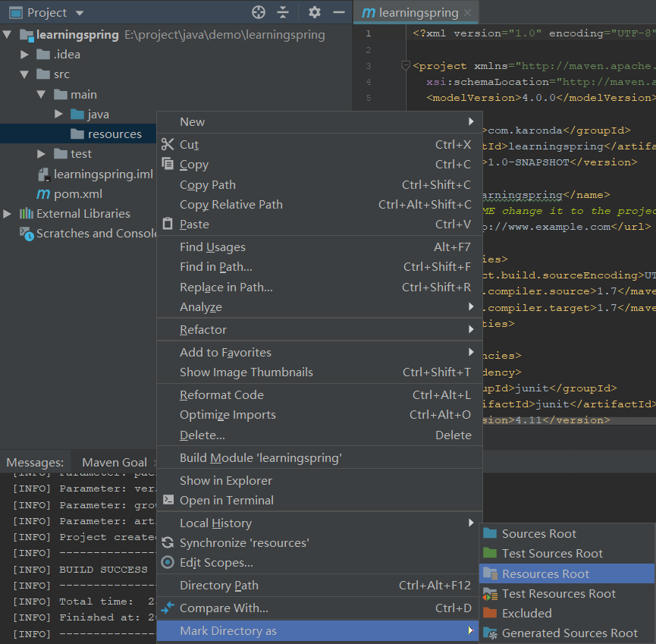The height and width of the screenshot is (644, 656).
Task: Switch to the Maven Goal tab
Action: click(114, 462)
